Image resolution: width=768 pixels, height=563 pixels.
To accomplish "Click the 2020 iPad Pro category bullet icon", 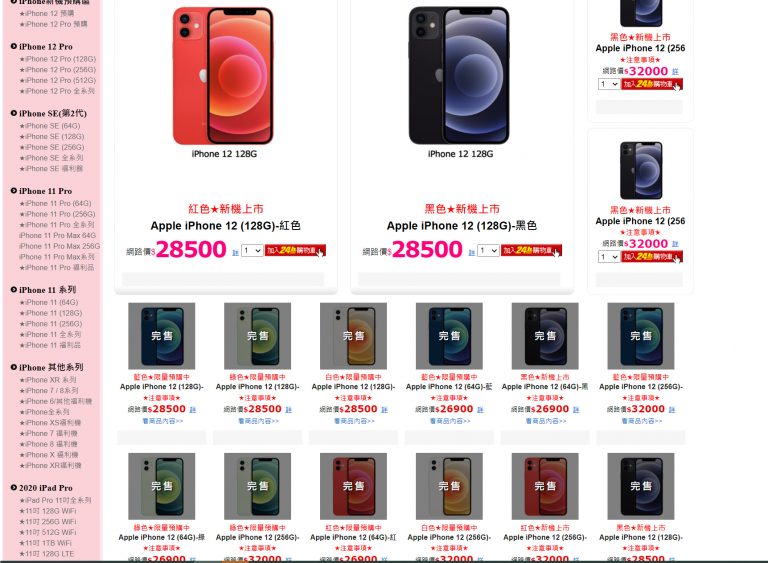I will click(14, 488).
